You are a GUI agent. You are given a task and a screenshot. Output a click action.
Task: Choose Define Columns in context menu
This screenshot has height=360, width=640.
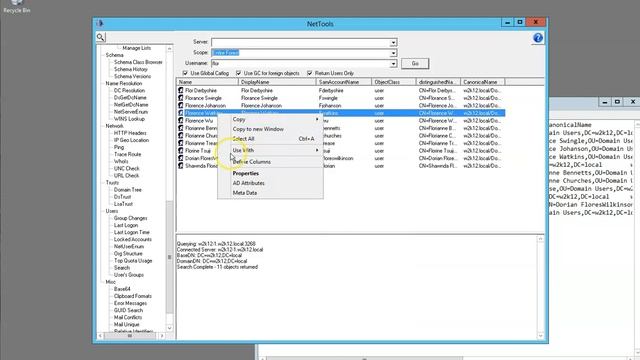tap(251, 162)
